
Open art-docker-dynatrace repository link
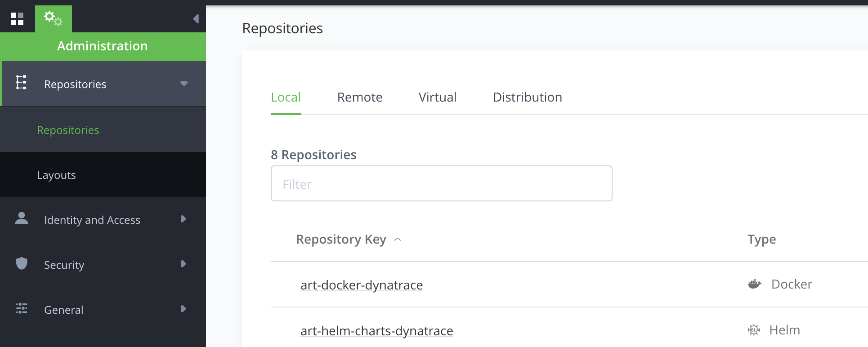coord(361,285)
